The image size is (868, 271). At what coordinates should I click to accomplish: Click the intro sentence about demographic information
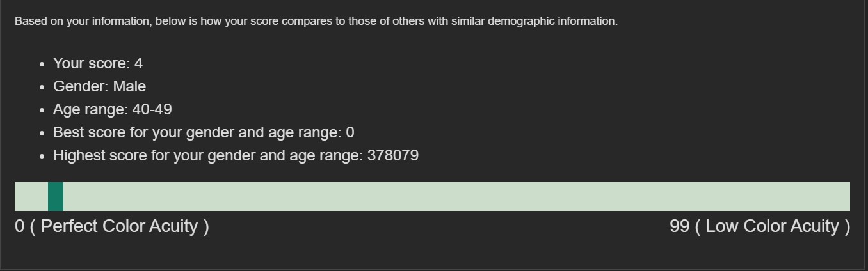tap(316, 21)
